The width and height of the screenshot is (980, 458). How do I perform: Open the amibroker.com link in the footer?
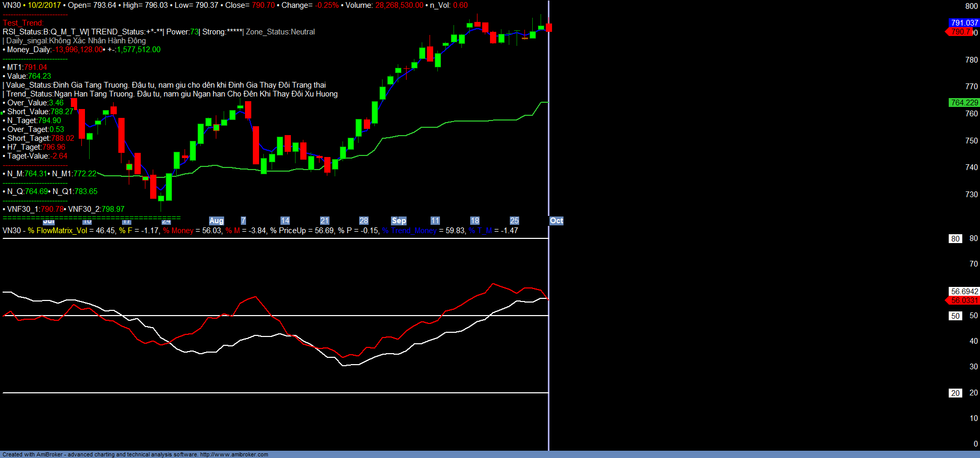(x=234, y=454)
